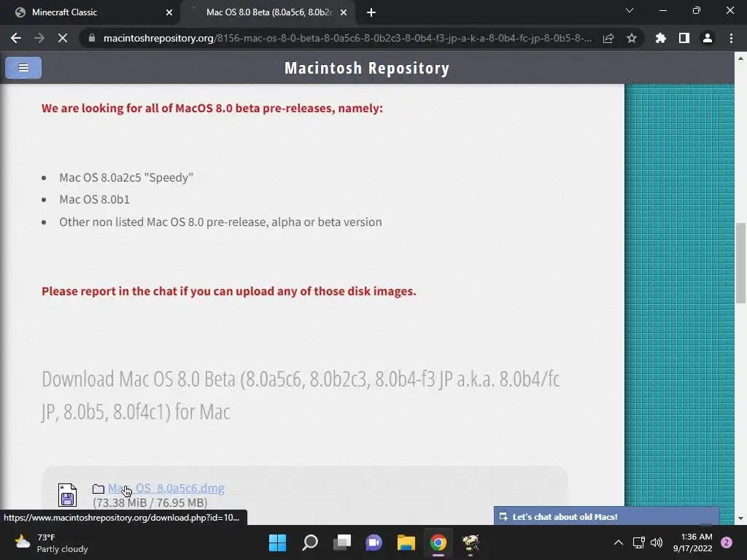Click the '(73.38 MiB / 76.95 MB)' file size text
Viewport: 747px width, 560px height.
pos(150,503)
